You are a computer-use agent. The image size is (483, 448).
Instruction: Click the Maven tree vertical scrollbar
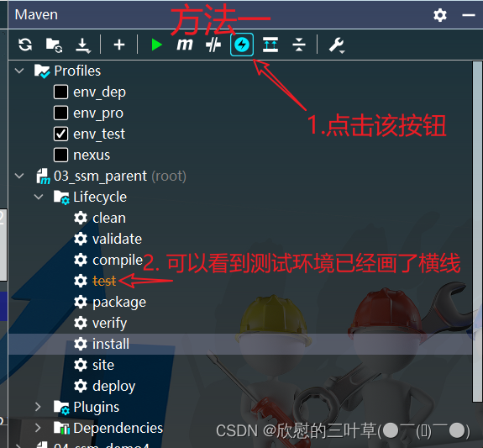pyautogui.click(x=477, y=231)
